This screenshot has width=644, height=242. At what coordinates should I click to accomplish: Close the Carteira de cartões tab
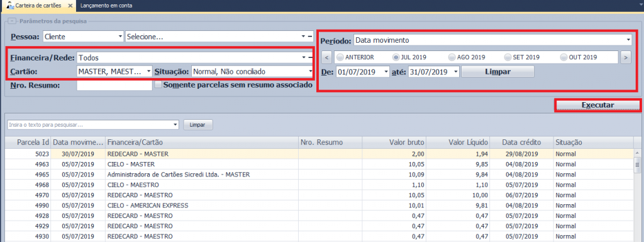coord(70,6)
